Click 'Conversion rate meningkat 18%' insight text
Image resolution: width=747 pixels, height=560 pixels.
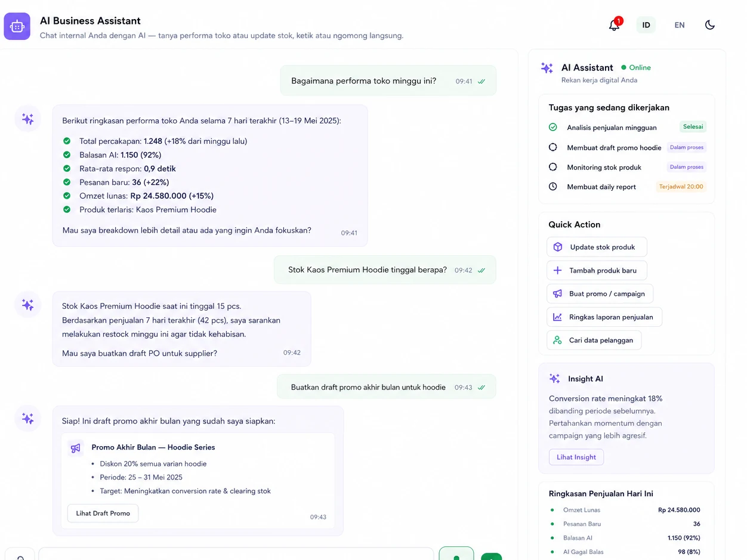(x=606, y=398)
